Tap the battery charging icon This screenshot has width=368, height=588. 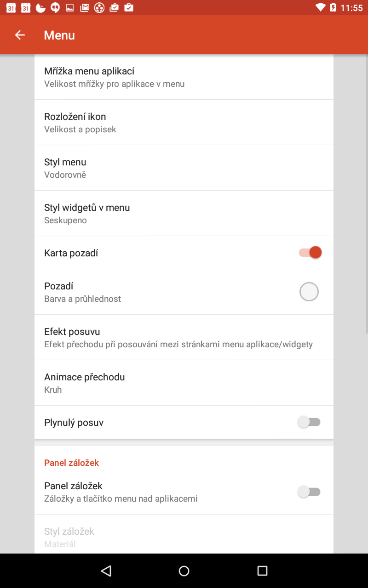(x=333, y=7)
